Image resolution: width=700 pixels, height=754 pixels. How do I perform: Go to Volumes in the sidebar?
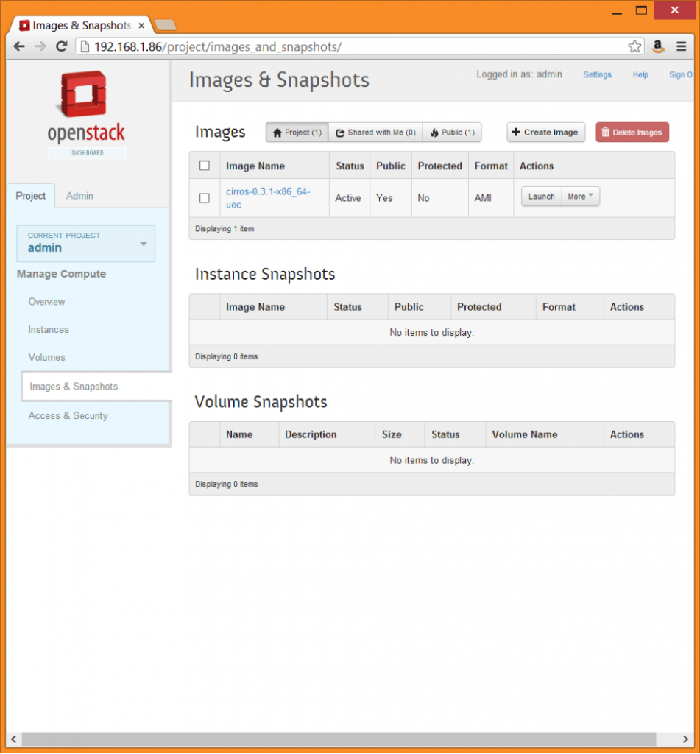tap(46, 357)
